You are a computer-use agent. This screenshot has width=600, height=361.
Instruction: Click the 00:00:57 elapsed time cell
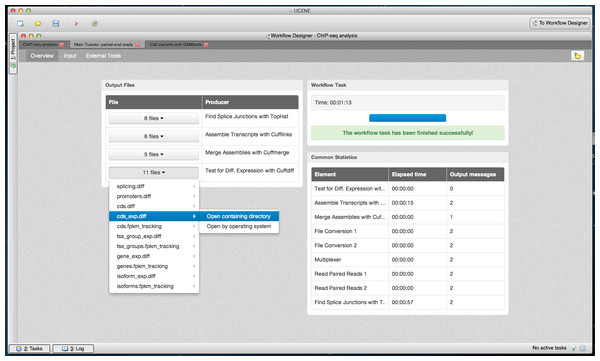(x=417, y=302)
